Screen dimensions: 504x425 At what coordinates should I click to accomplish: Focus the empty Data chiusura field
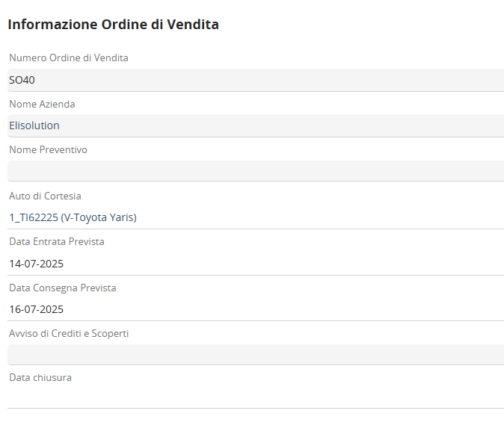click(255, 397)
